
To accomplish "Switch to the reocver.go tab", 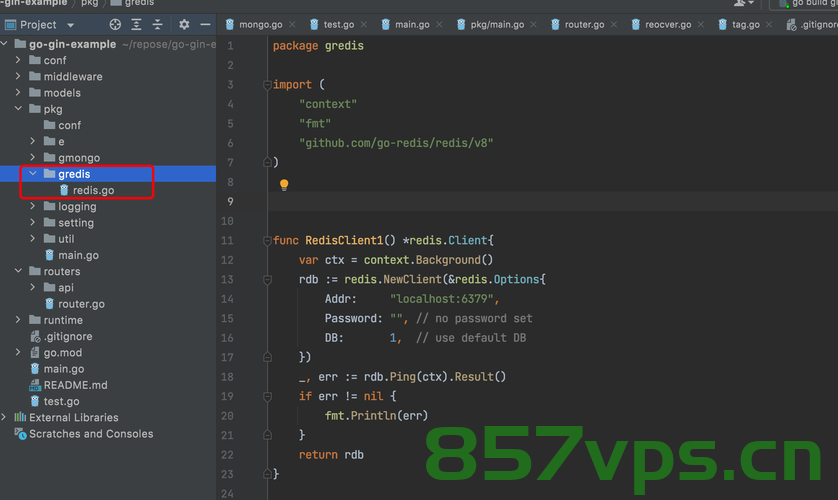I will pyautogui.click(x=668, y=25).
